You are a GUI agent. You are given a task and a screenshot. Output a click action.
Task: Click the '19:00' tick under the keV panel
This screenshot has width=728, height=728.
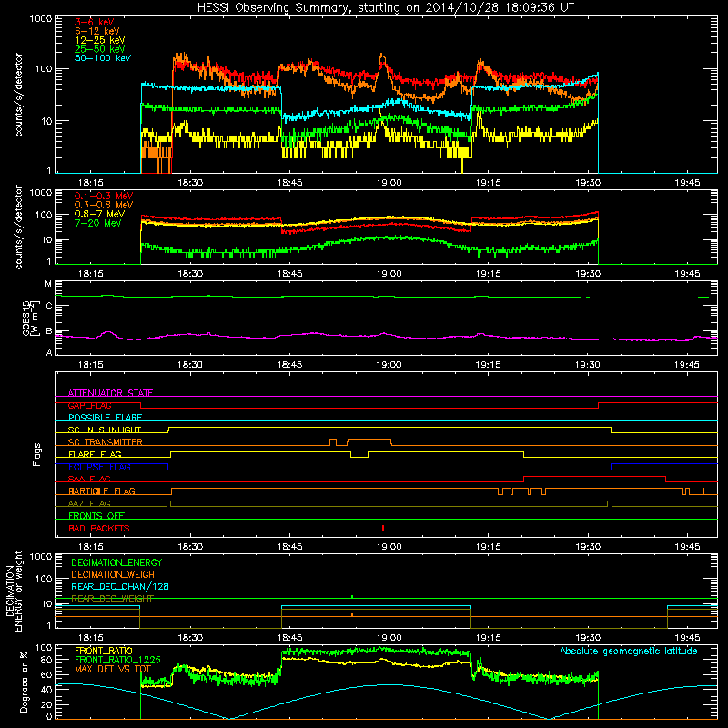coord(389,183)
